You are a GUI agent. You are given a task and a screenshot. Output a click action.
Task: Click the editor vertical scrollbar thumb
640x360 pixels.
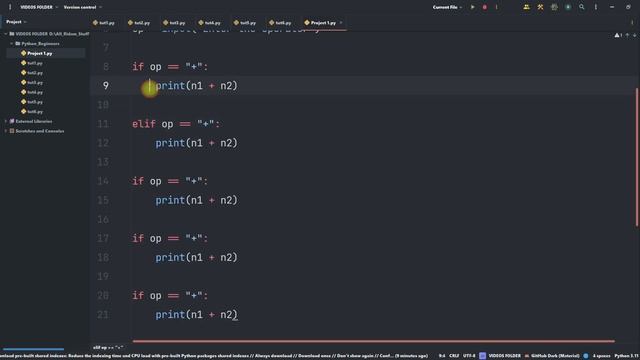pos(637,157)
